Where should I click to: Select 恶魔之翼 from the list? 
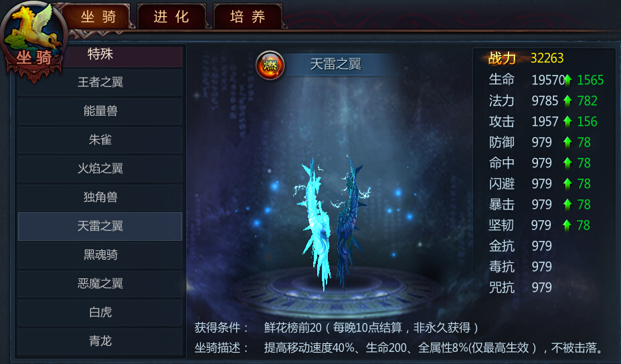coord(100,284)
